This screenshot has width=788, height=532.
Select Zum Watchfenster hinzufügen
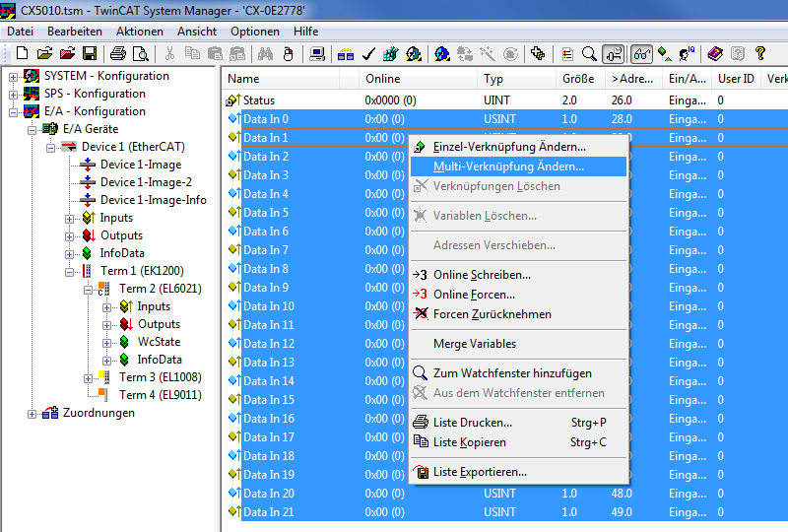click(519, 373)
